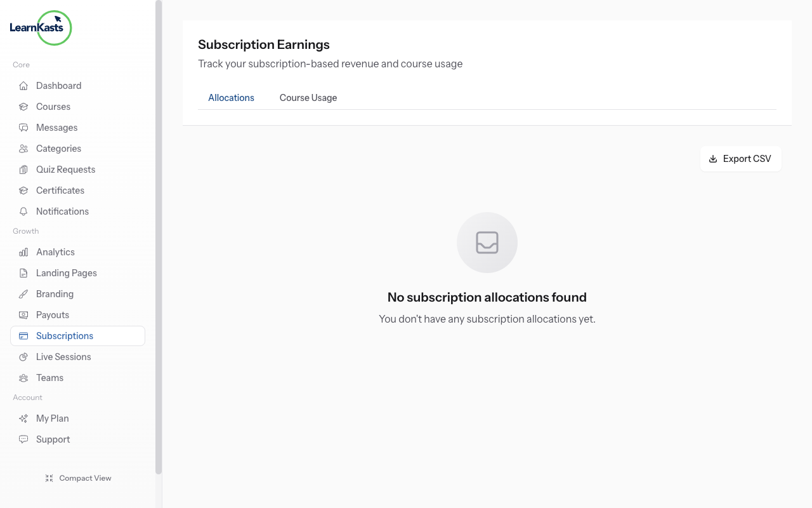Click the Teams users icon
The width and height of the screenshot is (812, 508).
(x=23, y=377)
